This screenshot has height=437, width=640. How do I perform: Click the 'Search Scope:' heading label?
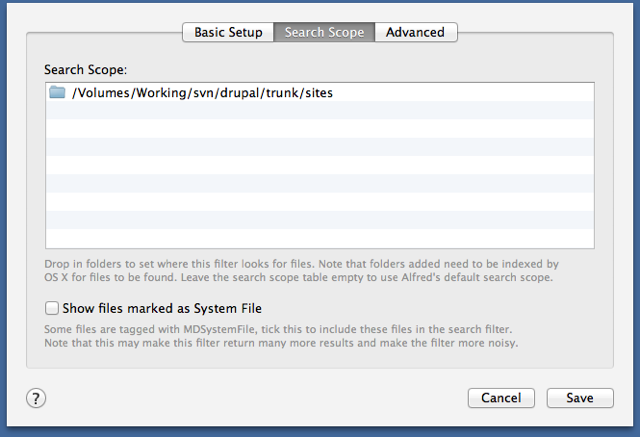(85, 70)
